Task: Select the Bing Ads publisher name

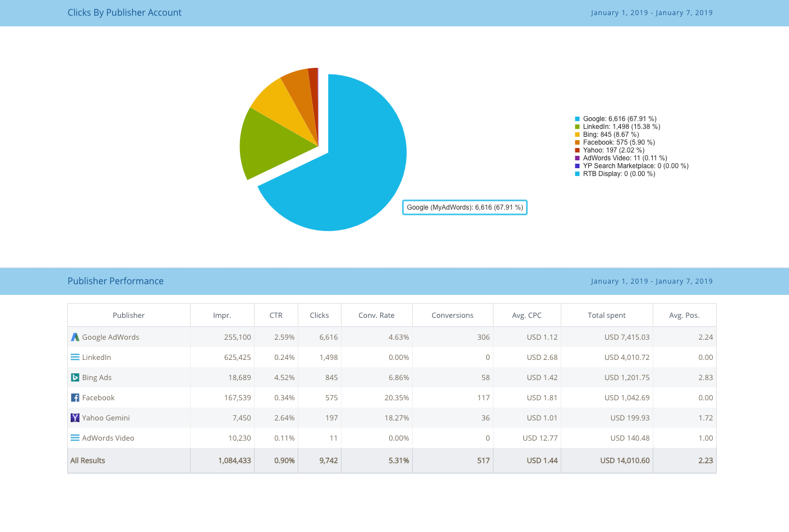Action: 97,377
